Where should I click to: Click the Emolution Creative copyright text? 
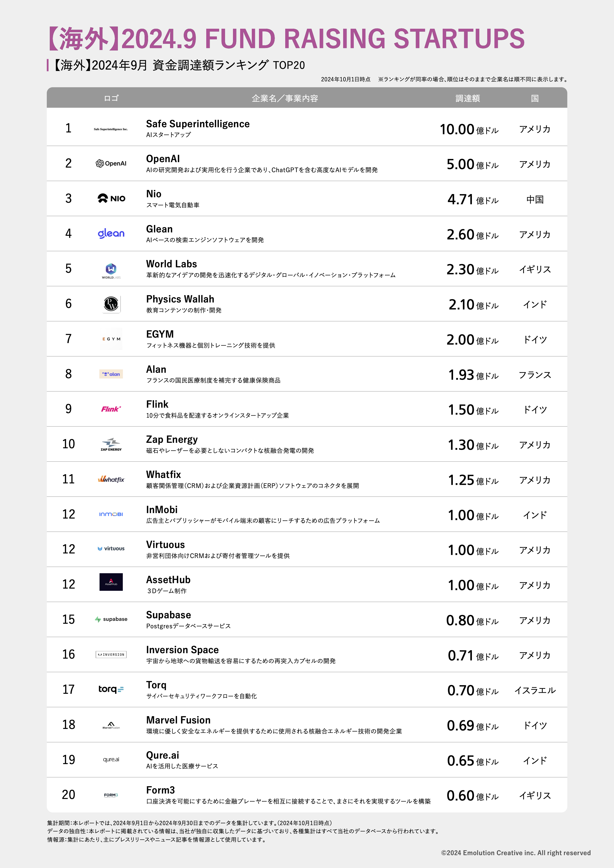point(515,853)
